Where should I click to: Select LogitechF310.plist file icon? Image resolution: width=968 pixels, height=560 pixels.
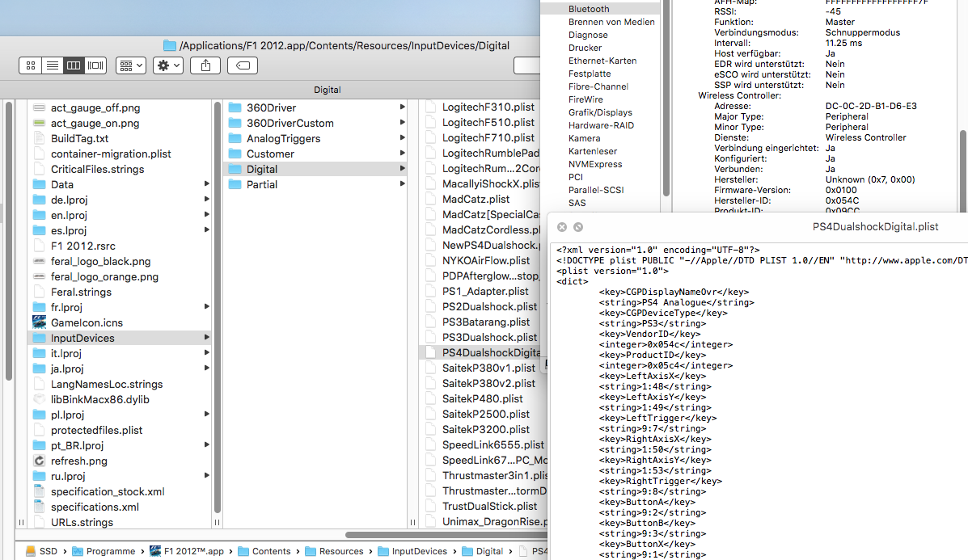pyautogui.click(x=431, y=107)
